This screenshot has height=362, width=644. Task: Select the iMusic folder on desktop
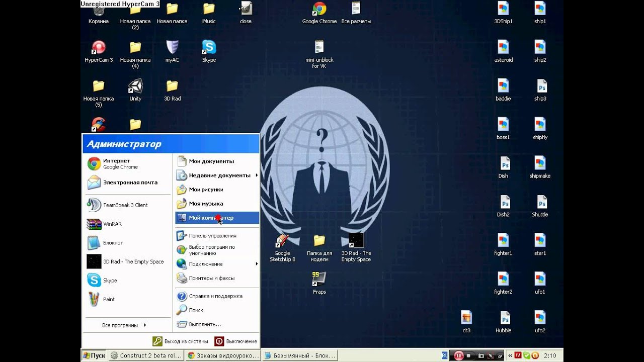209,13
